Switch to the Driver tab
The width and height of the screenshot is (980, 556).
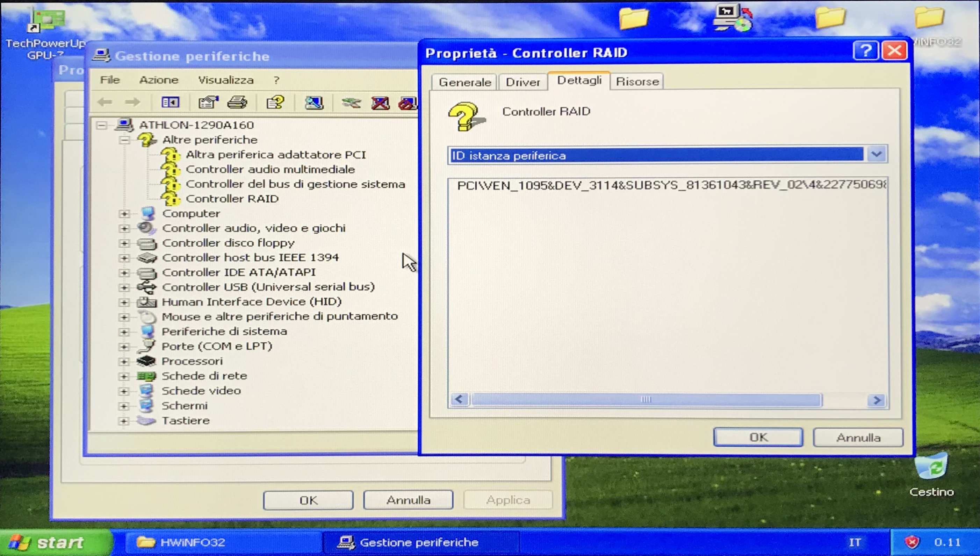(523, 82)
